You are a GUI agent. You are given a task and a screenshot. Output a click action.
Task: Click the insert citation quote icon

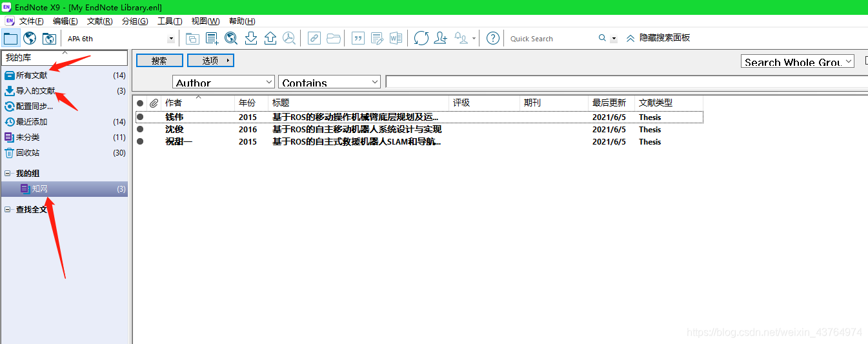coord(358,38)
